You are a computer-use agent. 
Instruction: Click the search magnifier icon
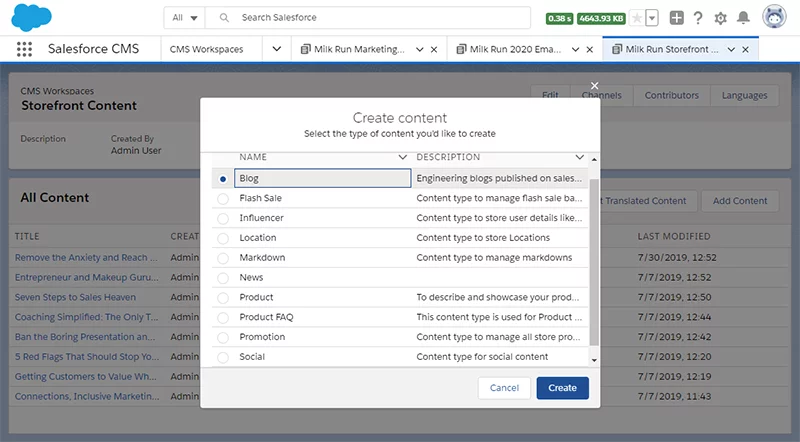click(224, 17)
